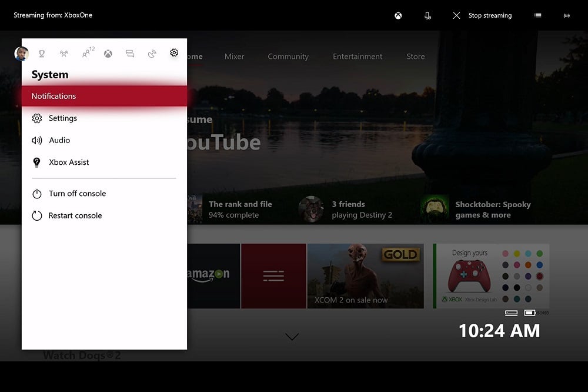Toggle the microphone in streaming bar
The image size is (588, 392).
click(x=427, y=16)
